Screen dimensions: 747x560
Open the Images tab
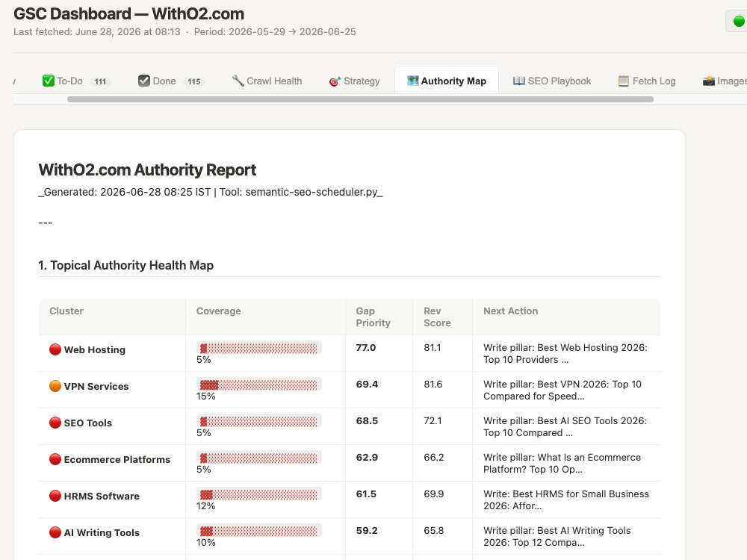(724, 81)
